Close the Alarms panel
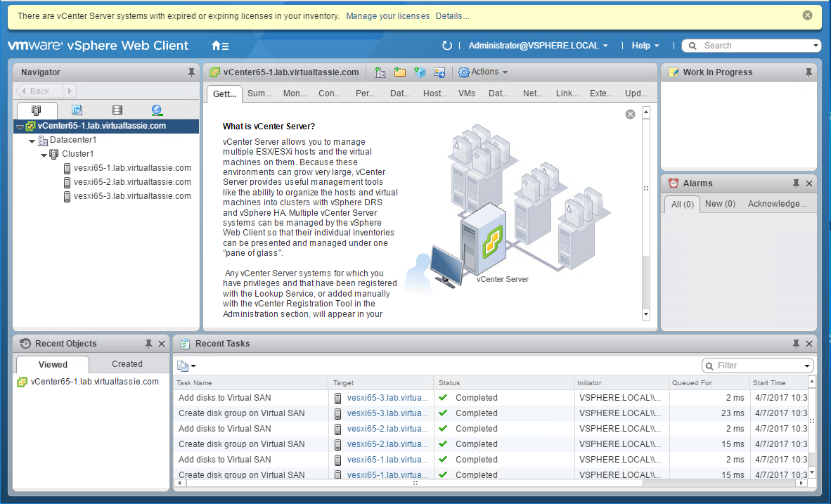 (809, 183)
